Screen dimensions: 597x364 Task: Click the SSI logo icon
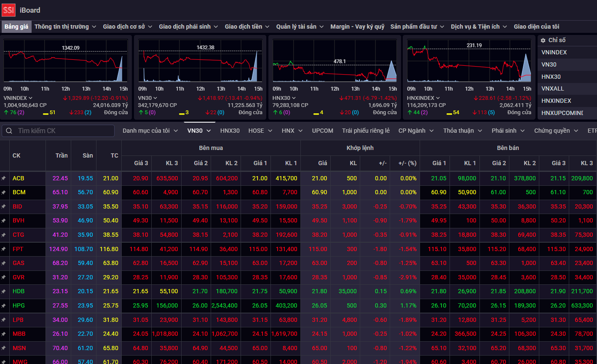8,10
